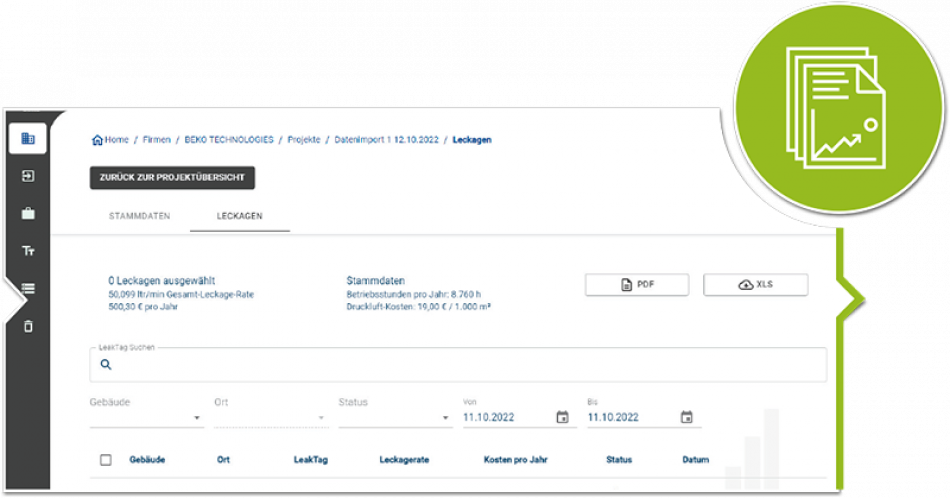Click the login arrow sidebar icon
Viewport: 950px width, 498px height.
[28, 176]
